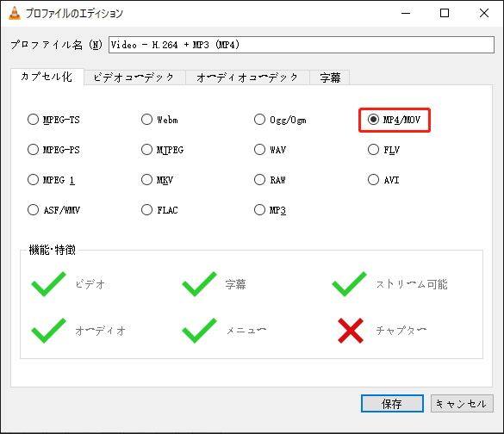Screen dimensions: 504x434
Task: Click the キャンセル button
Action: (462, 404)
